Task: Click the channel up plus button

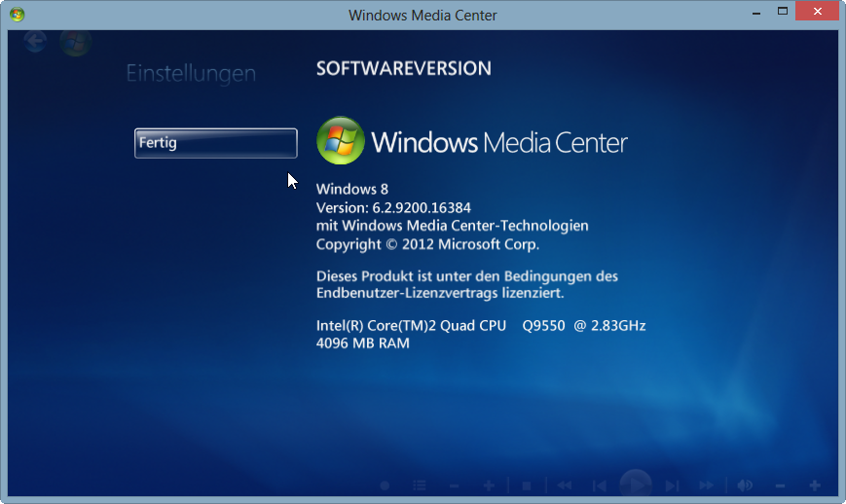Action: pyautogui.click(x=489, y=486)
